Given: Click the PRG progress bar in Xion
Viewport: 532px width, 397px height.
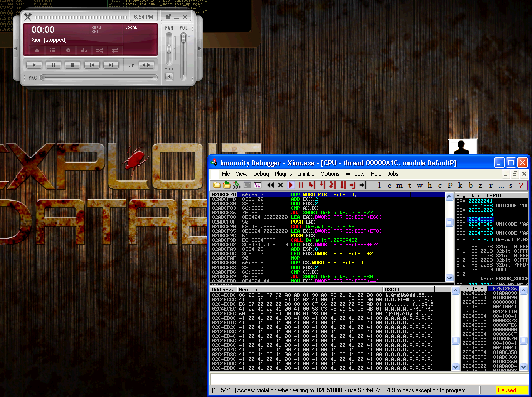Looking at the screenshot, I should [99, 78].
